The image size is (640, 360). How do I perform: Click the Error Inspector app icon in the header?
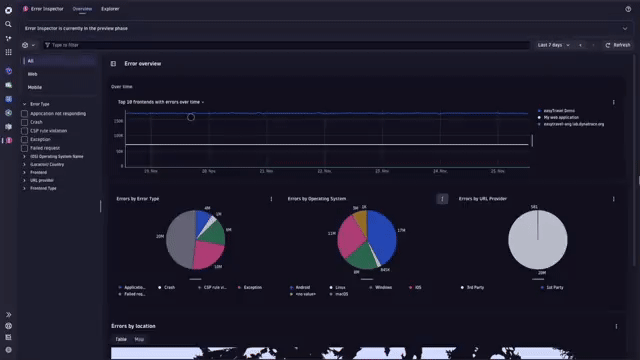pos(25,9)
